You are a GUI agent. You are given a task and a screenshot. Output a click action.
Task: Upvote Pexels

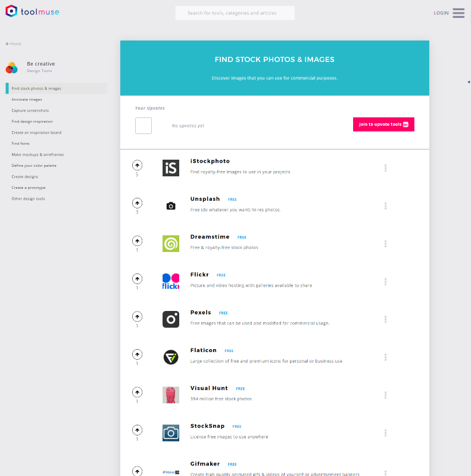click(137, 316)
